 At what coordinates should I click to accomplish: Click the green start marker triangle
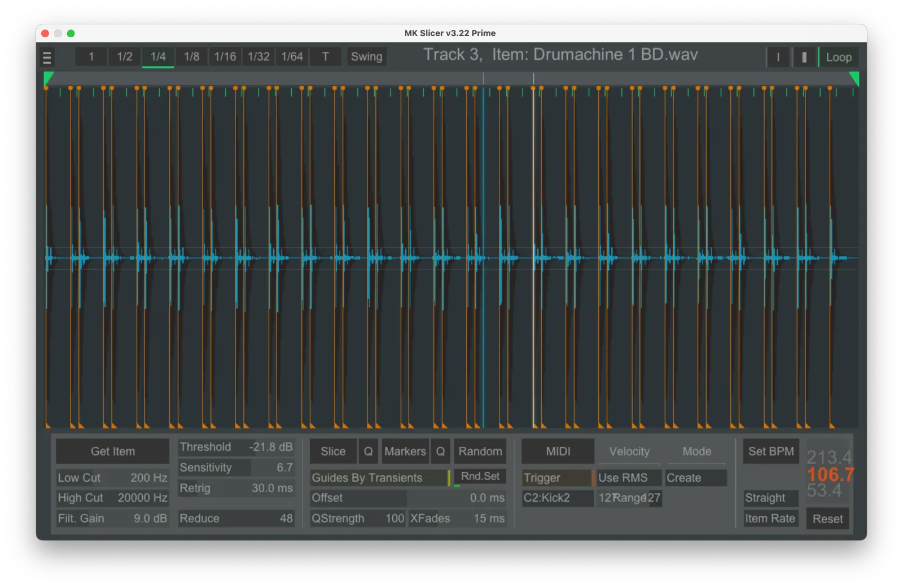(x=49, y=78)
